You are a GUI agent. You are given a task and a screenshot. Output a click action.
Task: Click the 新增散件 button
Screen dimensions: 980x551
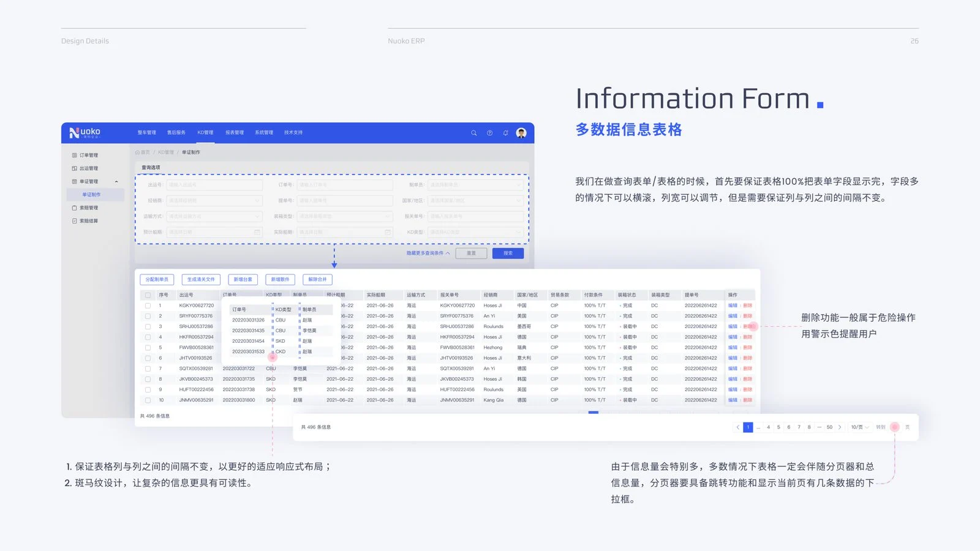(280, 279)
